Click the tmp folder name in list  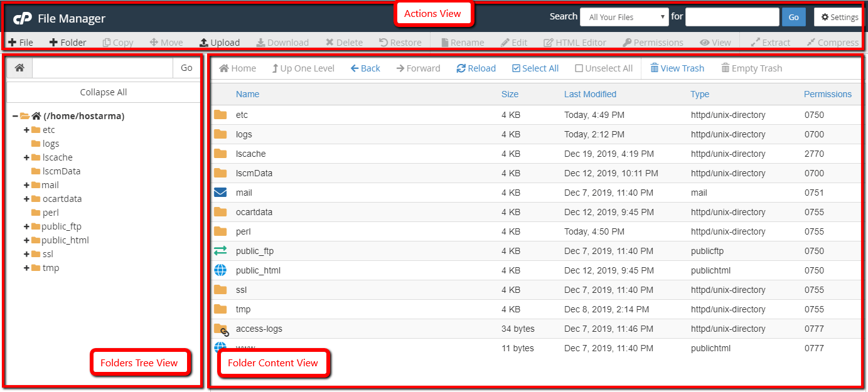[x=243, y=309]
